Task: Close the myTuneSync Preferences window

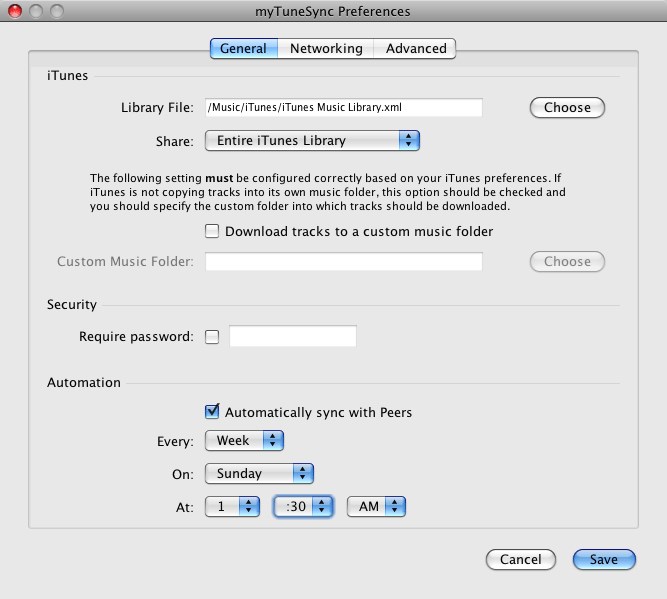Action: [15, 11]
